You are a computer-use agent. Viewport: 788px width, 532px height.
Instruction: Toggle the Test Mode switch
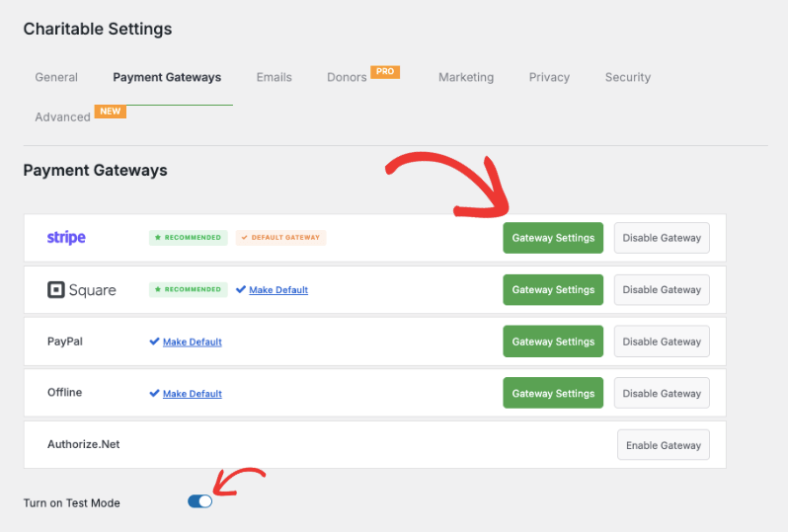200,501
